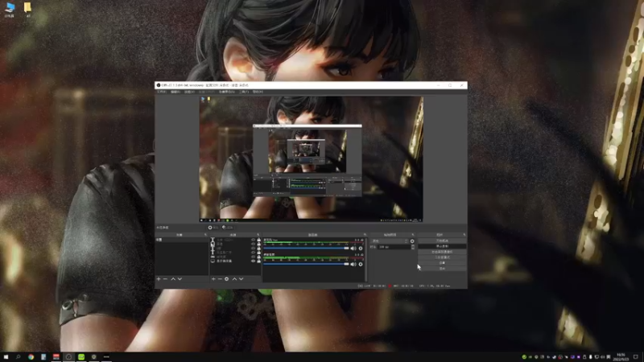Click 启动虚拟摄像机 virtual camera button
644x362 pixels.
coord(442,252)
